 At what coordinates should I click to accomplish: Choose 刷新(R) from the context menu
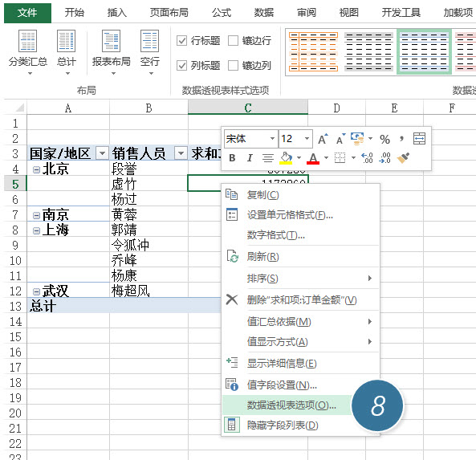pos(300,257)
